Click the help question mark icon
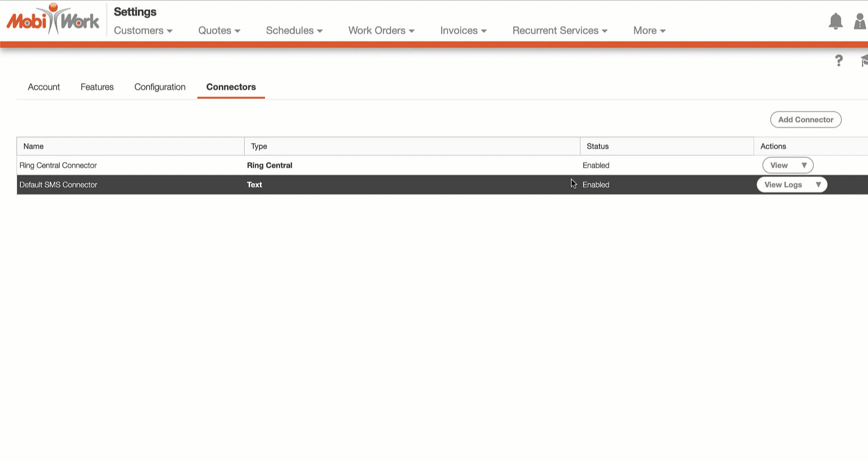868x462 pixels. coord(839,61)
